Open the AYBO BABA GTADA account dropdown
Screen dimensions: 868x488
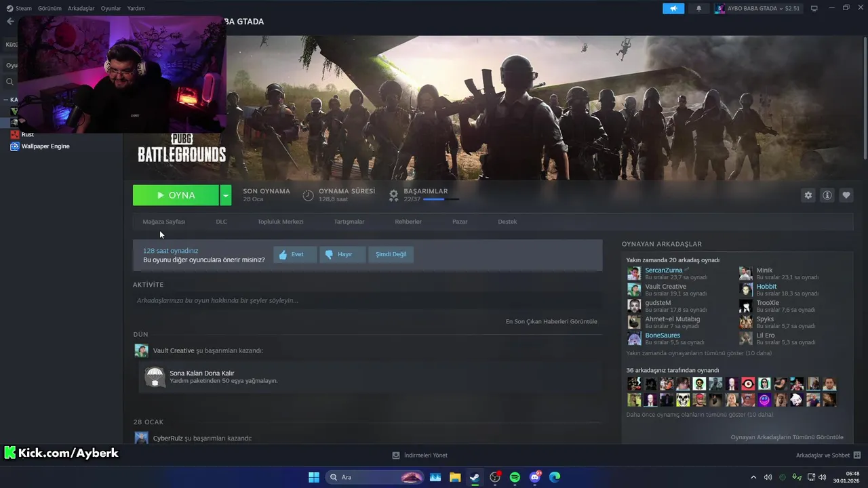coord(757,8)
